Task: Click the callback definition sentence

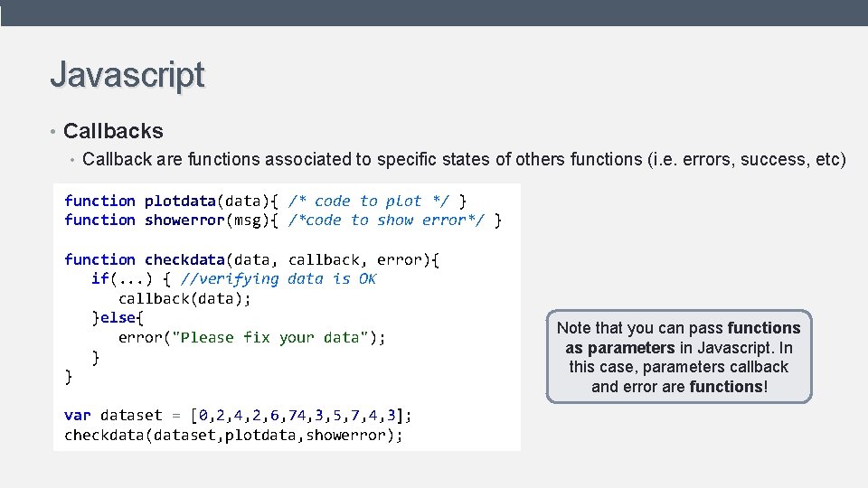Action: pyautogui.click(x=464, y=160)
